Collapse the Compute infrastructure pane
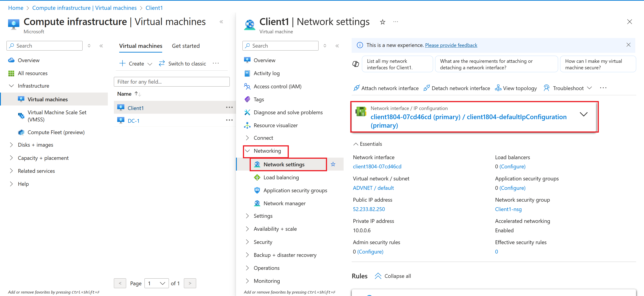The width and height of the screenshot is (644, 296). pyautogui.click(x=221, y=22)
